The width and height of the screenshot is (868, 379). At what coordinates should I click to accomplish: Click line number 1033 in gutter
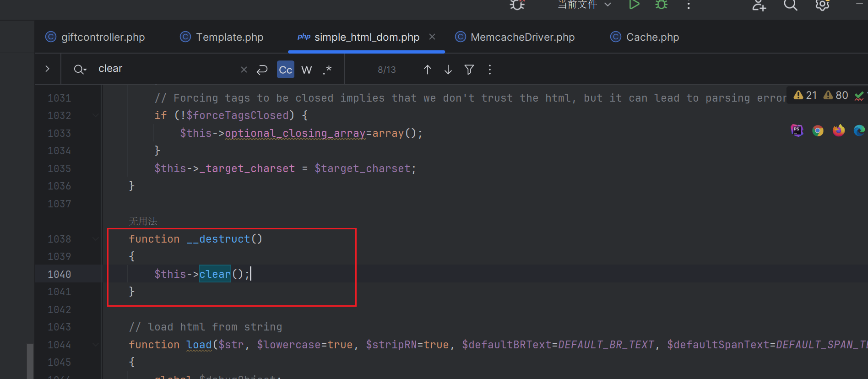[x=60, y=133]
